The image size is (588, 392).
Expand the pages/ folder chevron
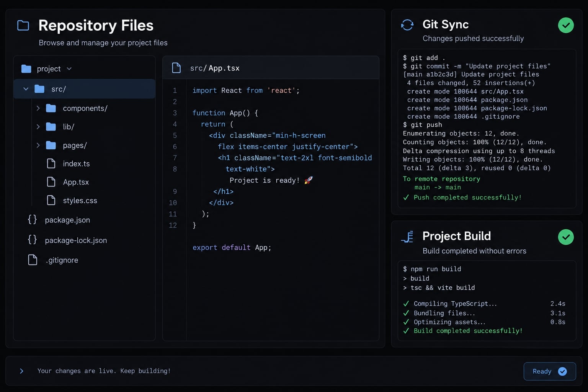point(38,145)
